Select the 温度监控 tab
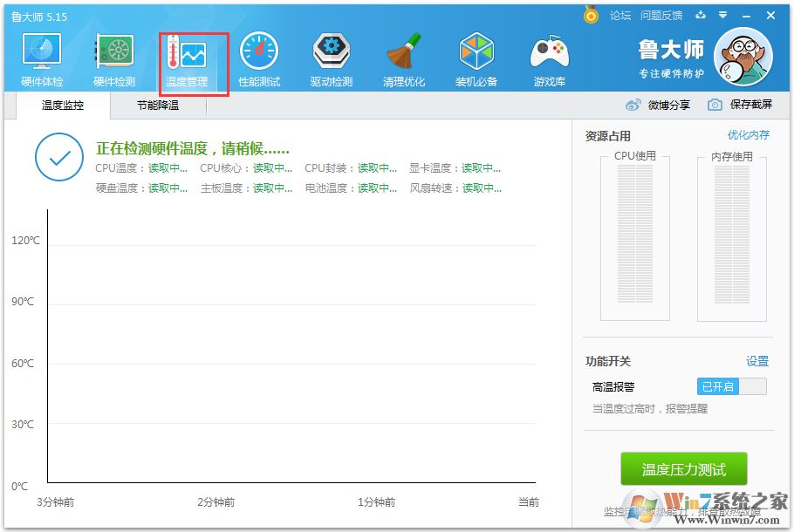The image size is (794, 532). [63, 106]
